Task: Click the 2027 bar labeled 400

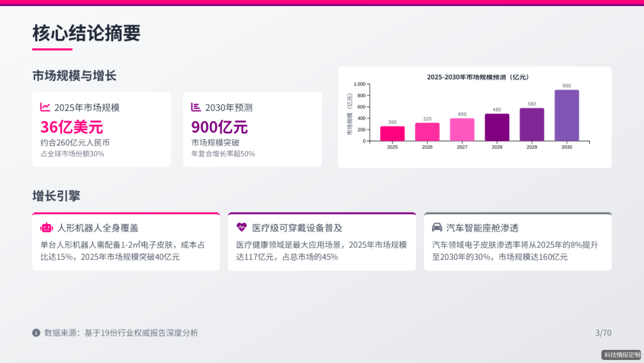Action: click(x=462, y=130)
